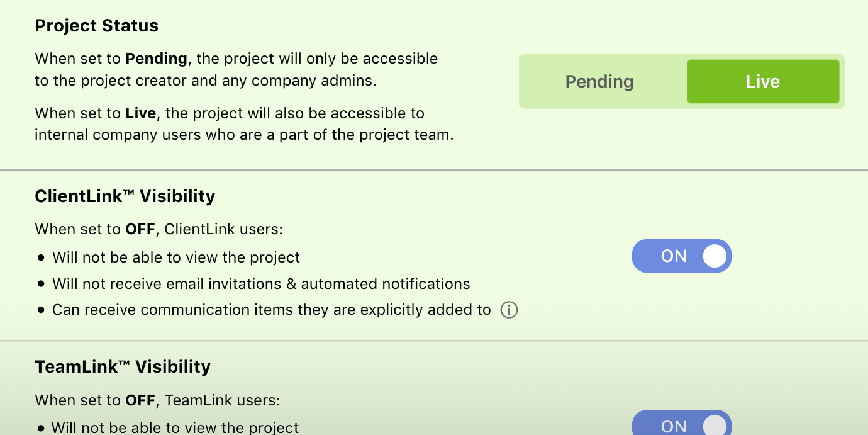Open the info tooltip about communication items

[x=509, y=310]
